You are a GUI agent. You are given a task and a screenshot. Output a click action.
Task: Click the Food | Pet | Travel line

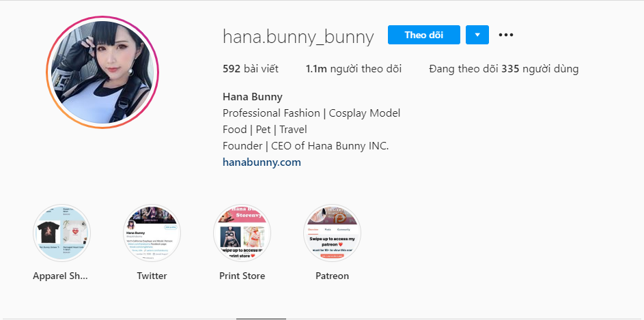[265, 130]
